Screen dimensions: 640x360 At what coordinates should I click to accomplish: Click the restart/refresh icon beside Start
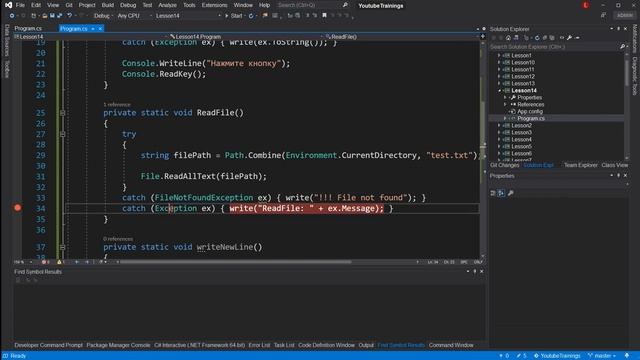click(x=251, y=16)
